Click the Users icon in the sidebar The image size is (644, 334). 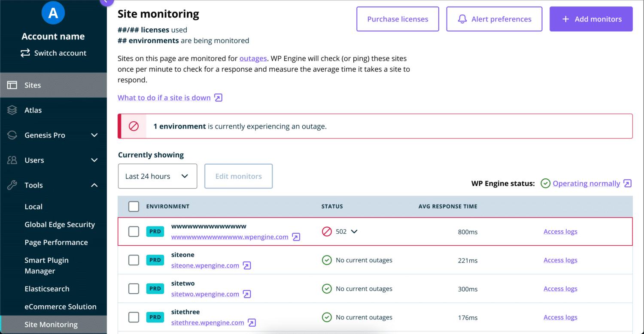point(12,160)
